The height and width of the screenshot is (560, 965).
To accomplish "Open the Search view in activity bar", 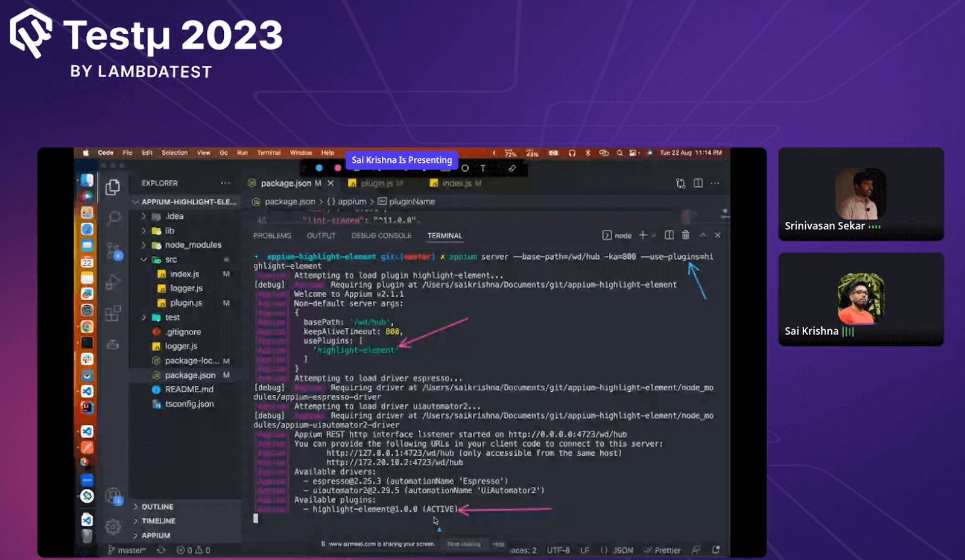I will [113, 218].
